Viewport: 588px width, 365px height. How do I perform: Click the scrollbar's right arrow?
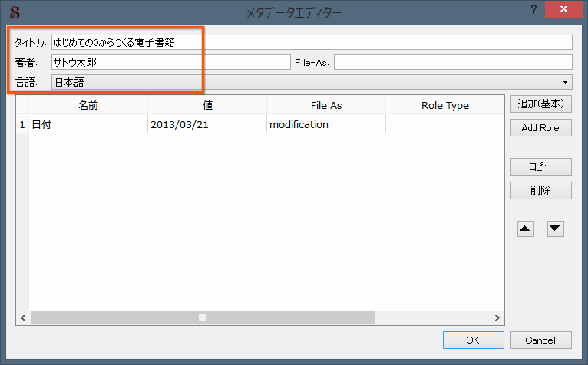pos(498,317)
